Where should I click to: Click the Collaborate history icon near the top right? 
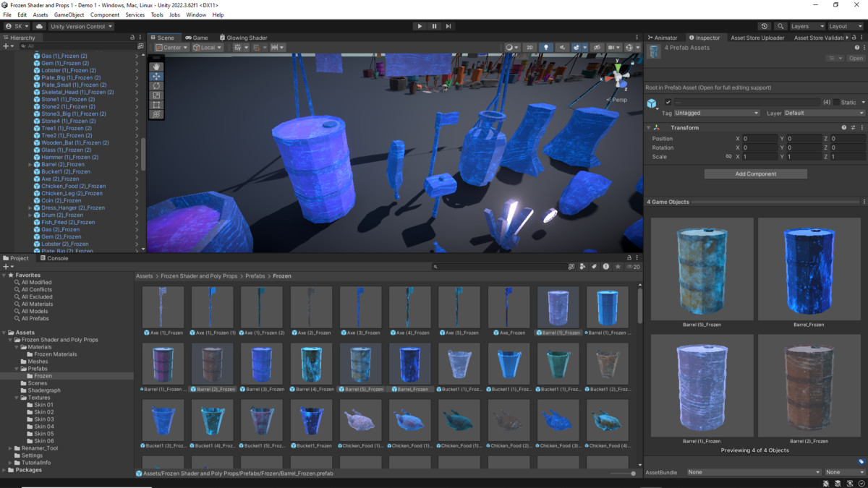[x=765, y=25]
